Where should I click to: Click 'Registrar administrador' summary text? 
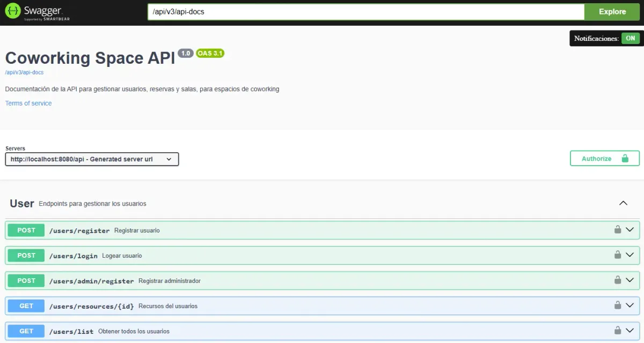tap(170, 281)
